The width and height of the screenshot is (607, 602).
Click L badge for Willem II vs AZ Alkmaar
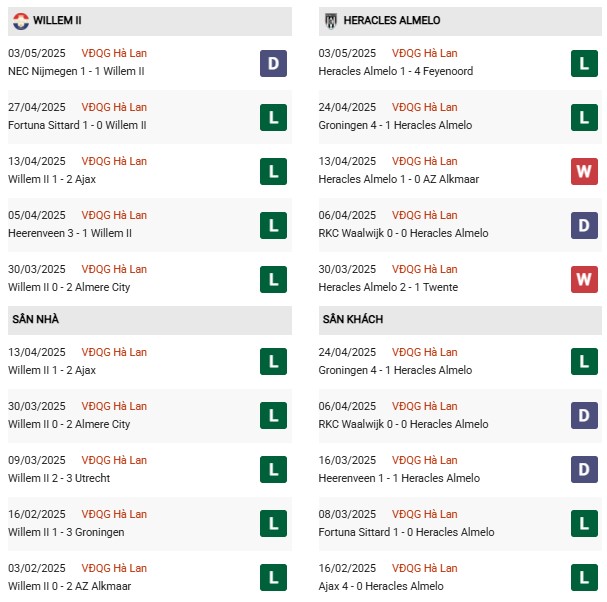[273, 578]
